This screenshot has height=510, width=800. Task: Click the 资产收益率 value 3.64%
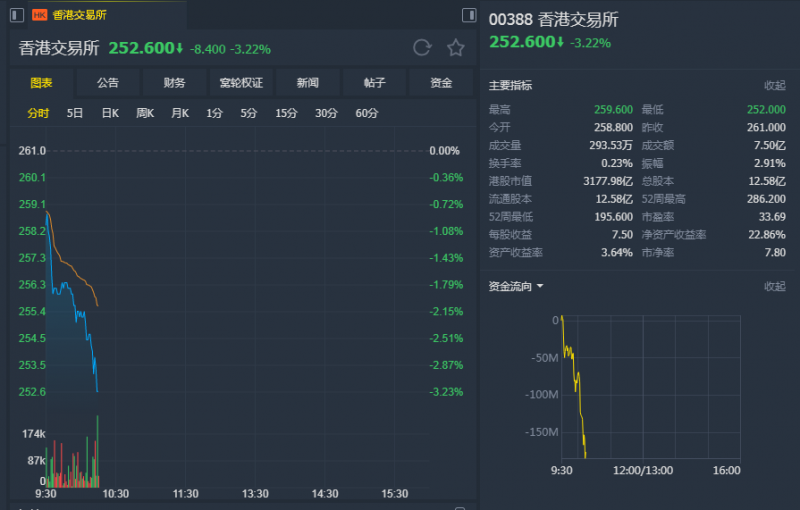(x=617, y=252)
